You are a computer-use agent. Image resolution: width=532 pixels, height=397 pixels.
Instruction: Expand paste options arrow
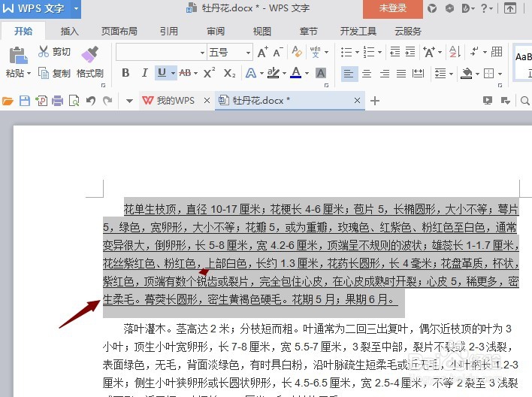29,74
